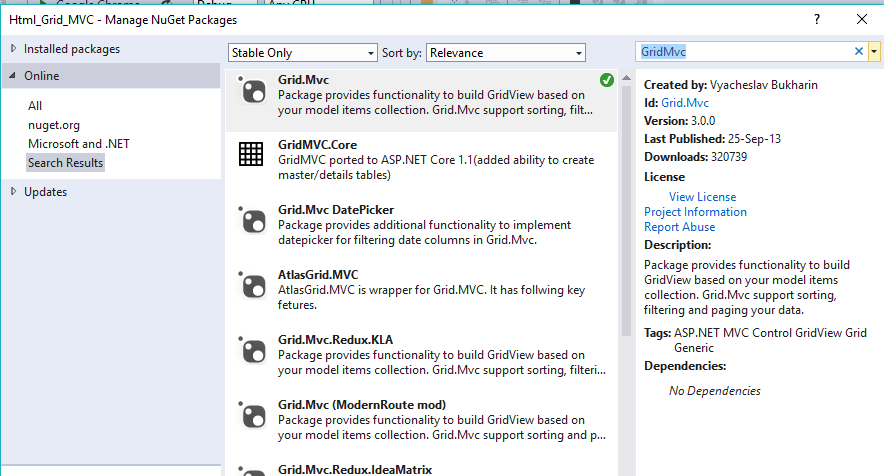Select the Grid.Mvc.Redux.IdeaMatrix package title

(x=355, y=469)
